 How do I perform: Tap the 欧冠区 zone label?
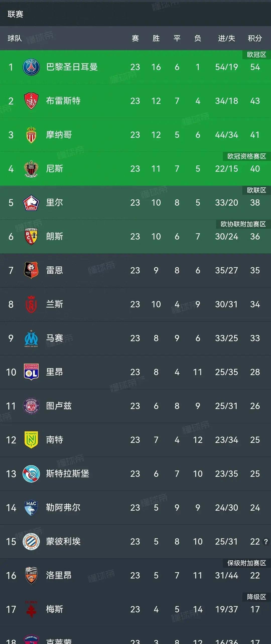click(256, 55)
